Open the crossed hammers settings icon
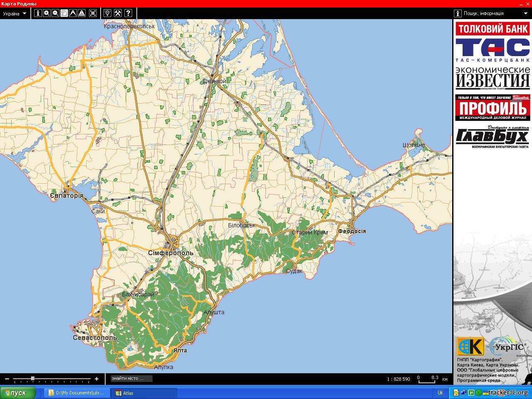Image resolution: width=532 pixels, height=399 pixels. 118,13
